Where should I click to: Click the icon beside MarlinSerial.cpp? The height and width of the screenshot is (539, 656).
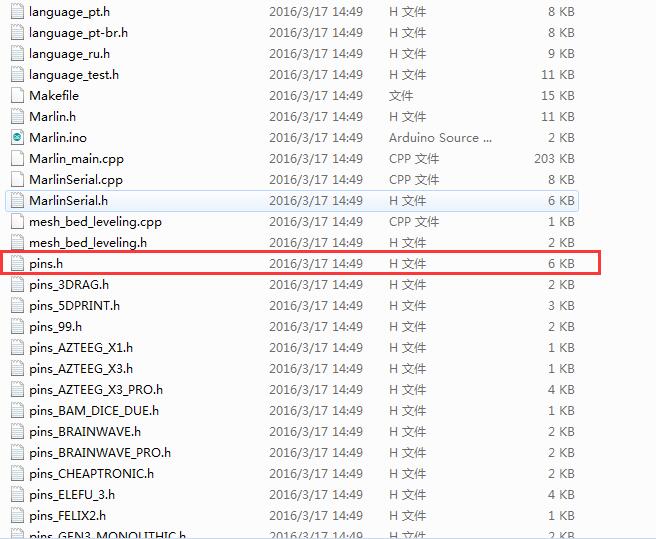17,179
